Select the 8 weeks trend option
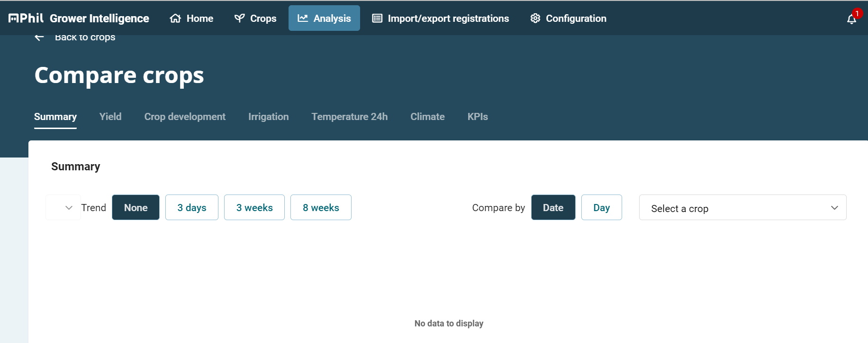 tap(321, 207)
